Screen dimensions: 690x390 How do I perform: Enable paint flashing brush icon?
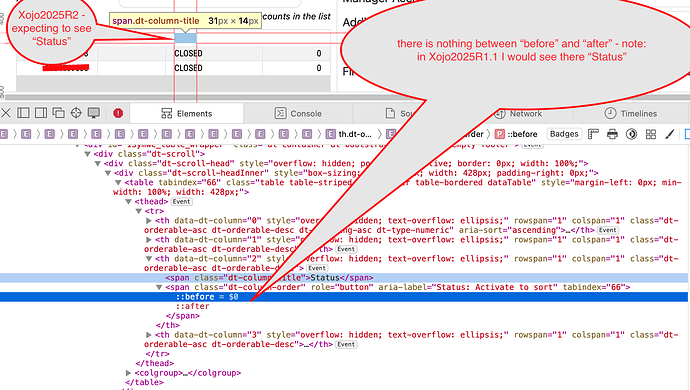pyautogui.click(x=670, y=134)
